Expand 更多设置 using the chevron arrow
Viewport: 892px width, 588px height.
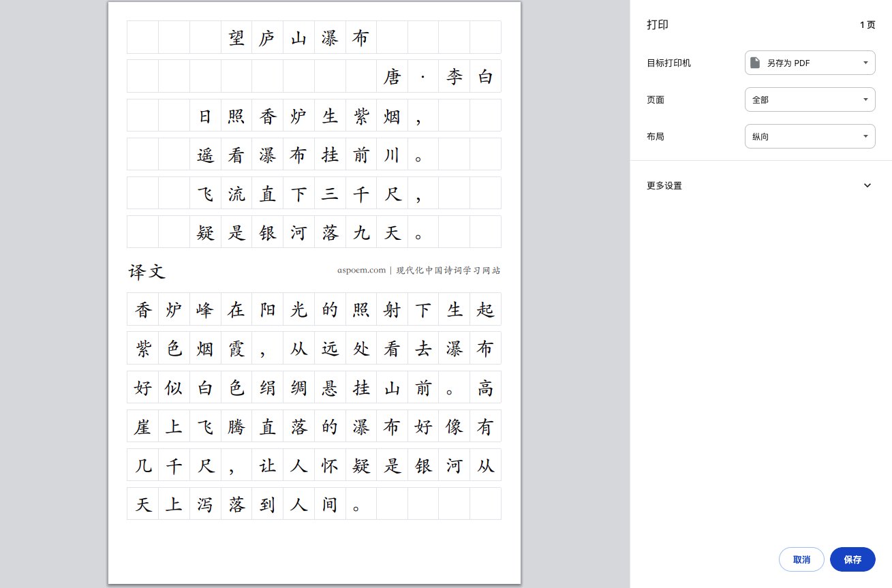[x=867, y=185]
